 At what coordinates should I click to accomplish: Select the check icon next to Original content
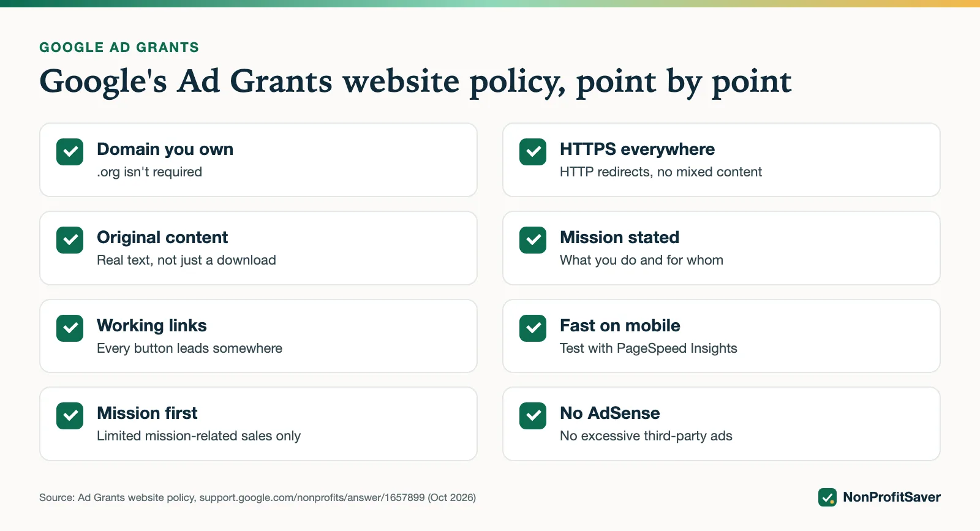[70, 240]
